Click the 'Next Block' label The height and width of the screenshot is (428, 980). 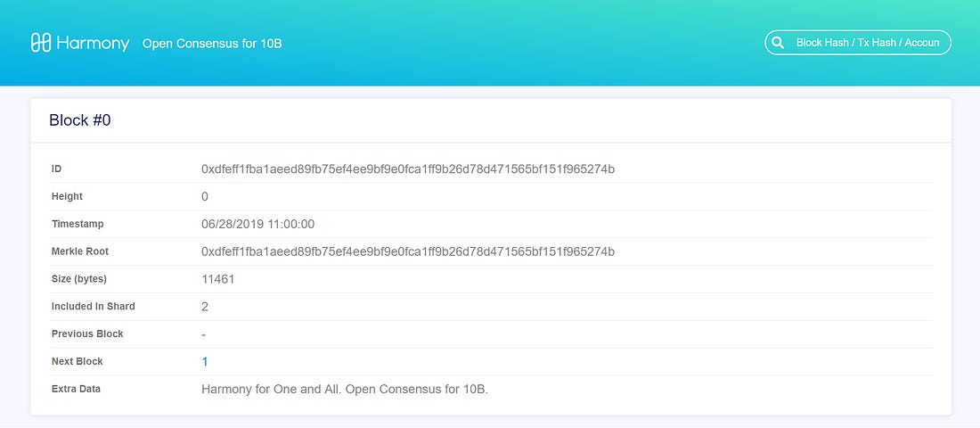pyautogui.click(x=77, y=362)
